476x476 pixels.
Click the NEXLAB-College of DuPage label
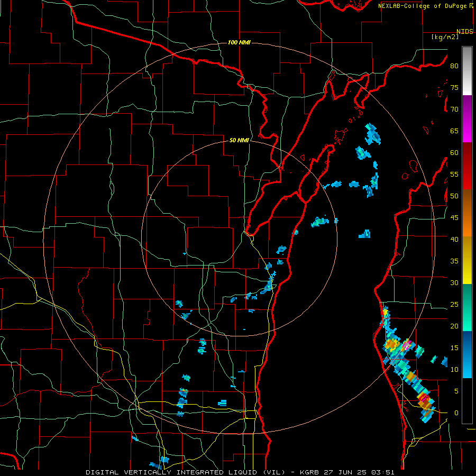click(x=423, y=6)
